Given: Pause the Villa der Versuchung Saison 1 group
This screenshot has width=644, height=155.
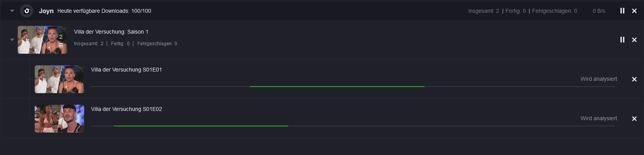Looking at the screenshot, I should pos(622,40).
